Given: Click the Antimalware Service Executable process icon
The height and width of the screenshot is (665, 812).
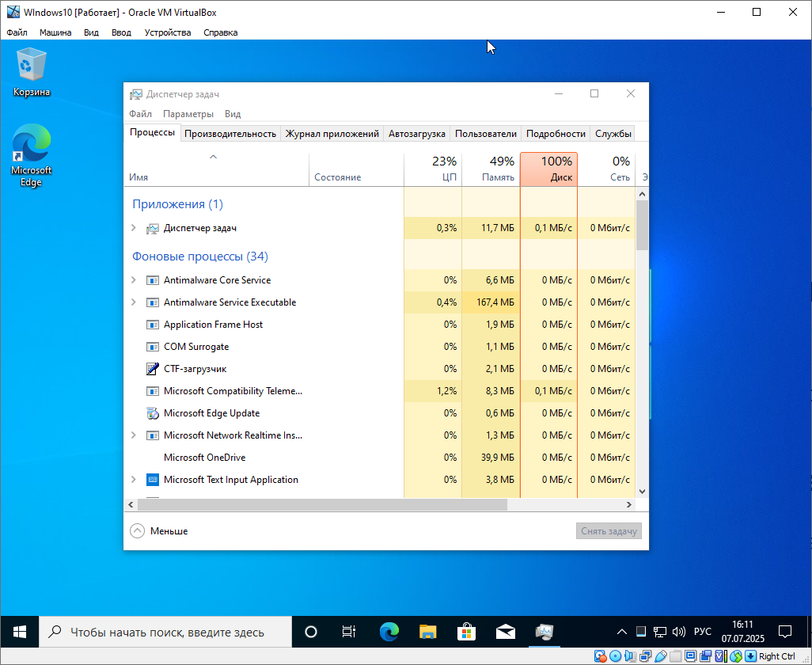Looking at the screenshot, I should pyautogui.click(x=152, y=302).
